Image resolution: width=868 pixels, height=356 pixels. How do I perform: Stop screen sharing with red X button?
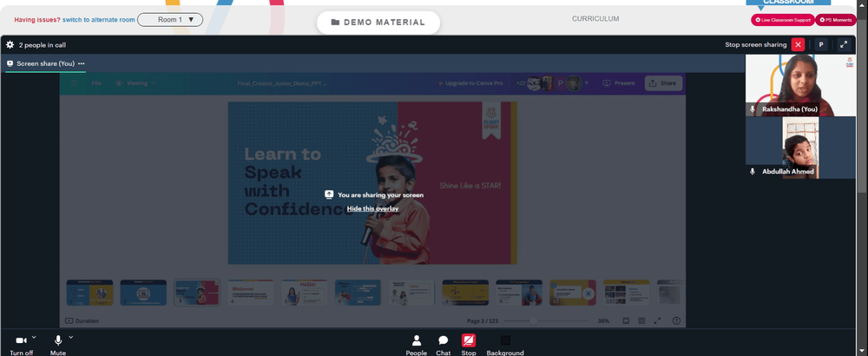pos(798,45)
